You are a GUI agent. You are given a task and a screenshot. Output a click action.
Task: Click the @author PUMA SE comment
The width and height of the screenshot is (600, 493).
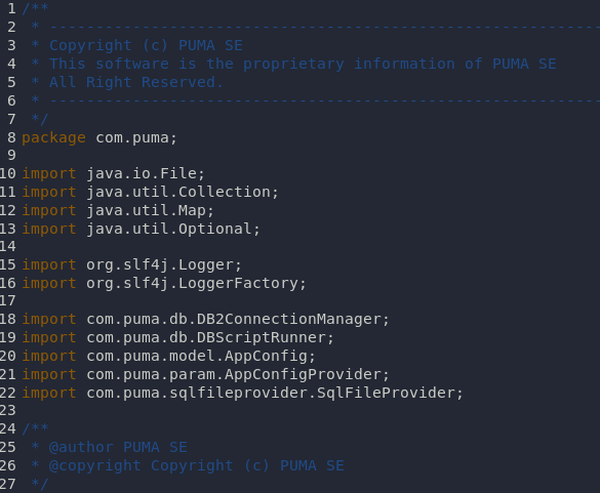(x=118, y=447)
